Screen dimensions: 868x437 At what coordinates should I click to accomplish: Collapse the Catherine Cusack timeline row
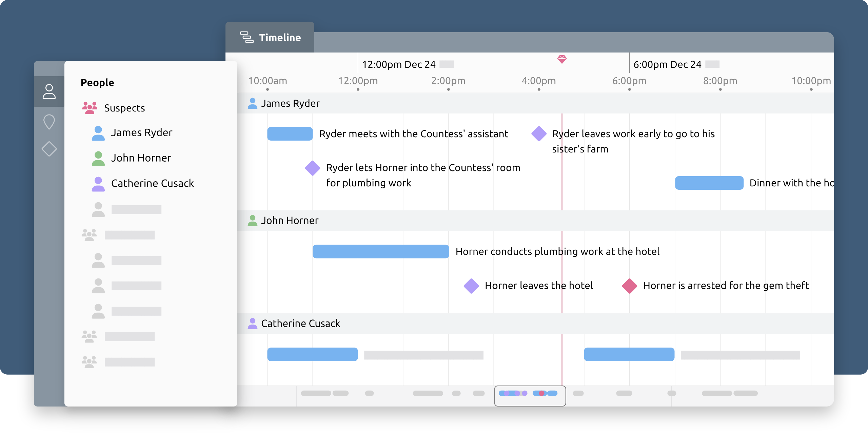(300, 324)
